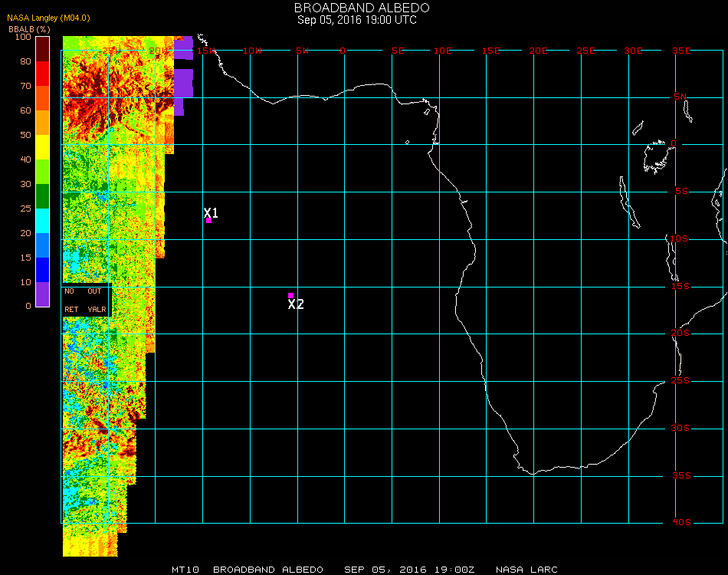Viewport: 728px width, 575px height.
Task: Select the orange-red 60-70 legend swatch
Action: tap(43, 98)
